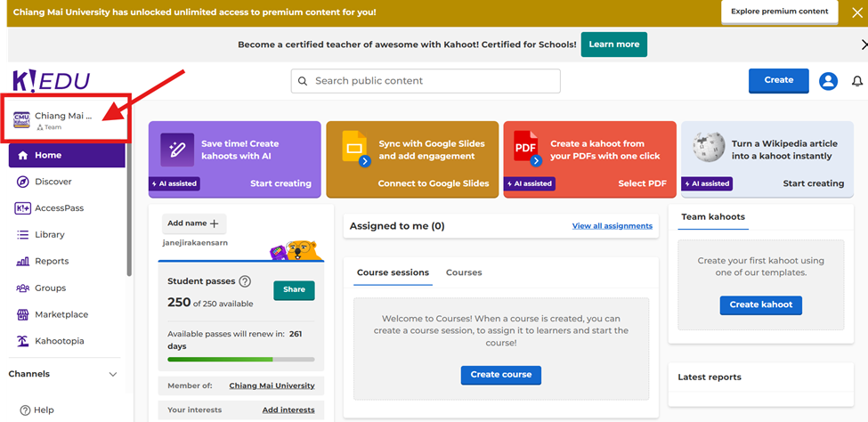Open AccessPass in the sidebar
The width and height of the screenshot is (868, 422).
tap(59, 208)
